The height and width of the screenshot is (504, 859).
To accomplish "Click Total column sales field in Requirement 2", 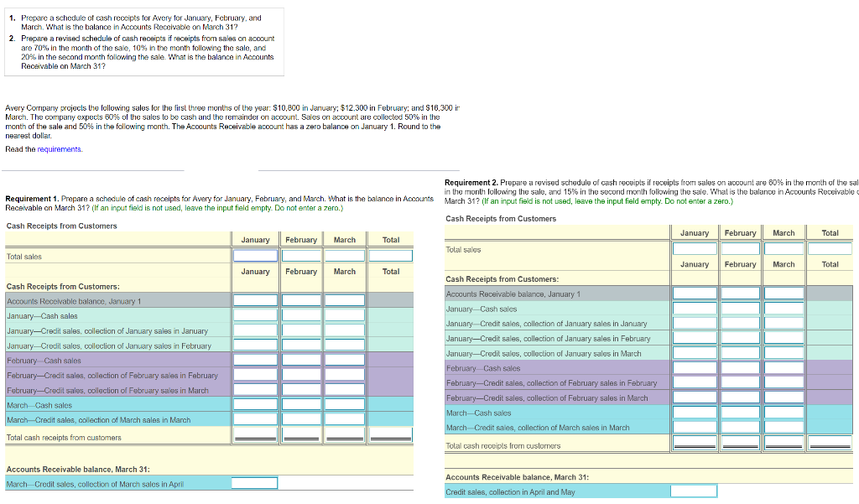I will coord(830,249).
